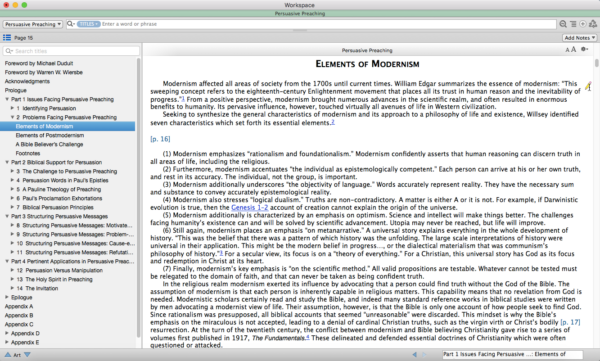The width and height of the screenshot is (600, 361).
Task: Click the larger text size A icon
Action: pos(573,49)
